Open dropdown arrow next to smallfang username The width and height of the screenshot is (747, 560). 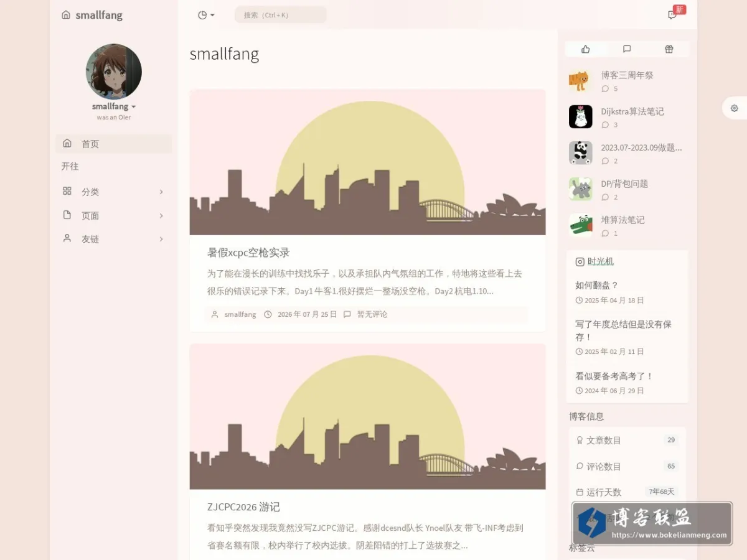(x=133, y=107)
